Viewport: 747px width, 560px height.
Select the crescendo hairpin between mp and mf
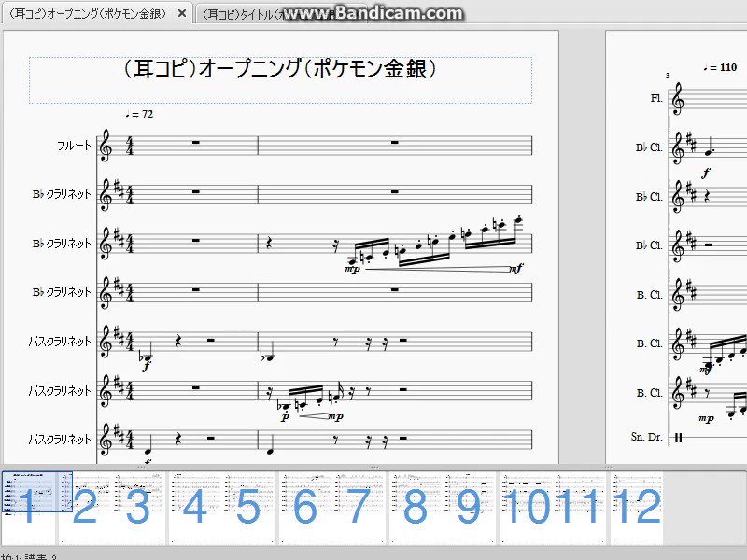(437, 270)
